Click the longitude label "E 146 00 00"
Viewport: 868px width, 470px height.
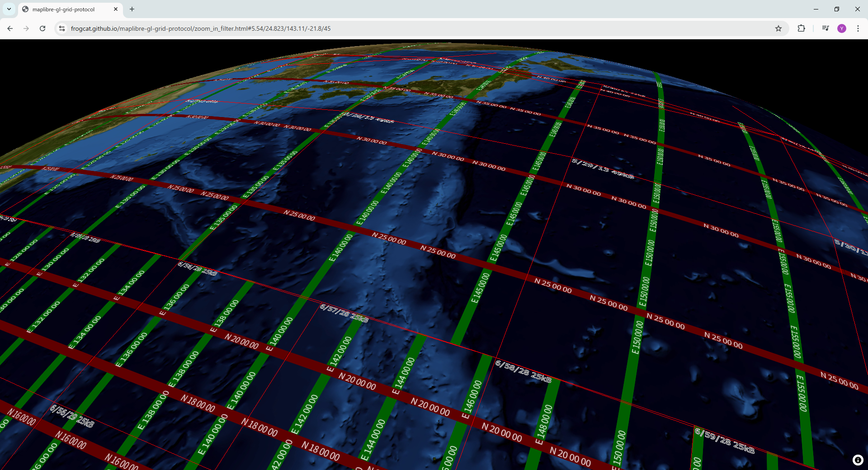pos(472,399)
